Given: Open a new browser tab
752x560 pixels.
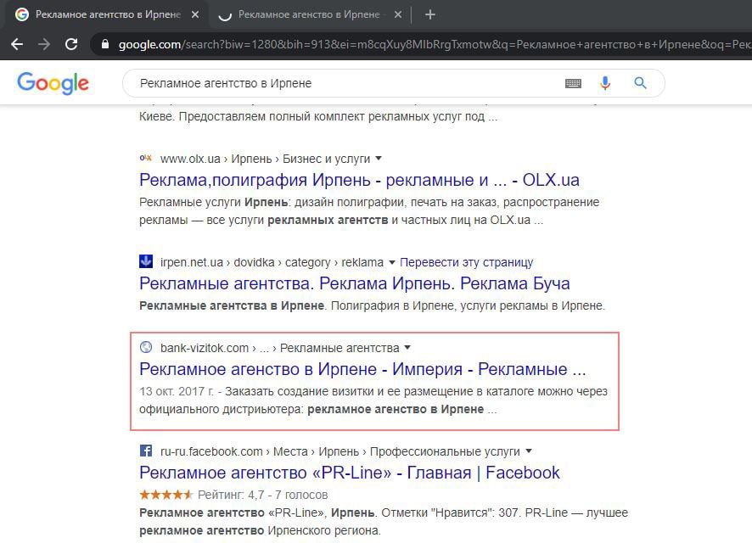Looking at the screenshot, I should click(x=430, y=14).
